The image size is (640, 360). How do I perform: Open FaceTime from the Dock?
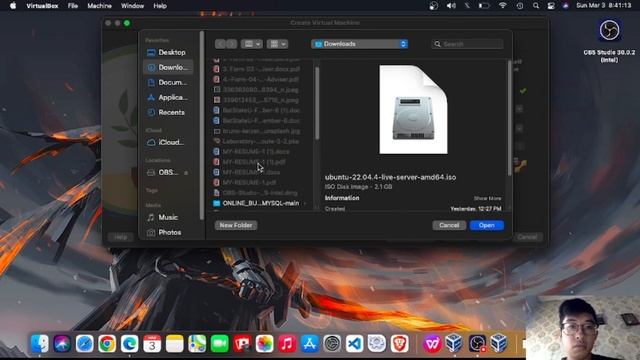(x=220, y=344)
